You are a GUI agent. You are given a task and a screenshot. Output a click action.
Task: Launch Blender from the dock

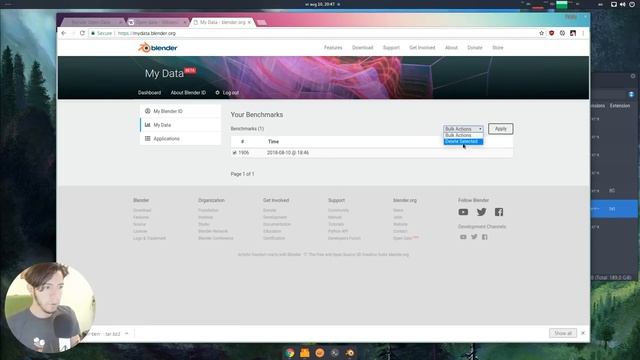pyautogui.click(x=350, y=353)
